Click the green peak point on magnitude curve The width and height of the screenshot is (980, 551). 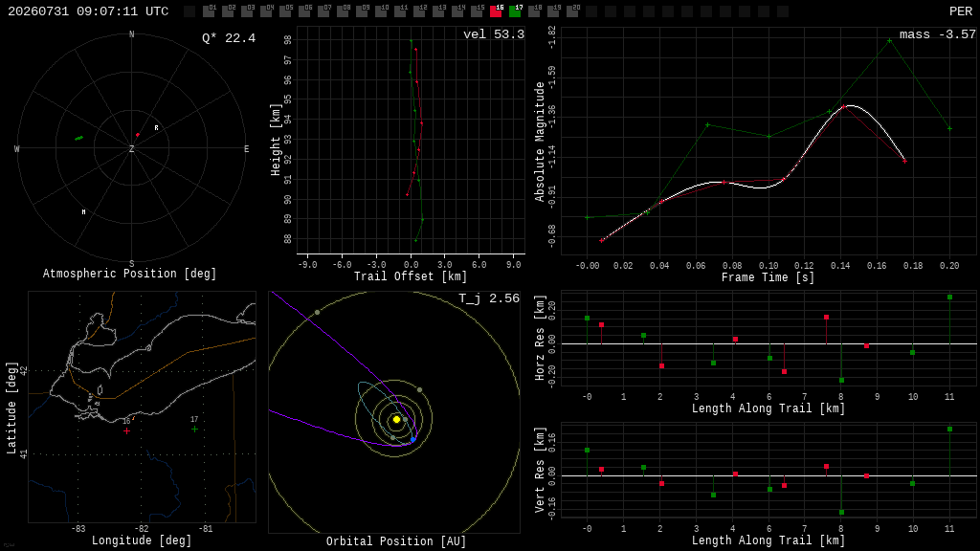(889, 40)
